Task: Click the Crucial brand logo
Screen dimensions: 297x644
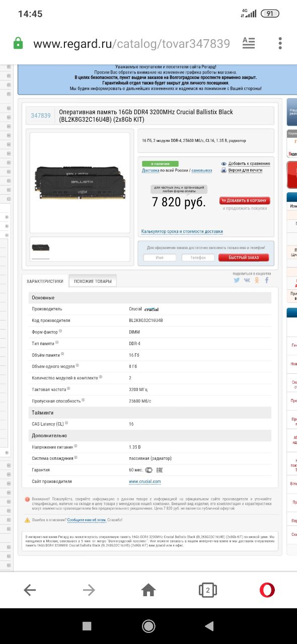Action: click(151, 309)
